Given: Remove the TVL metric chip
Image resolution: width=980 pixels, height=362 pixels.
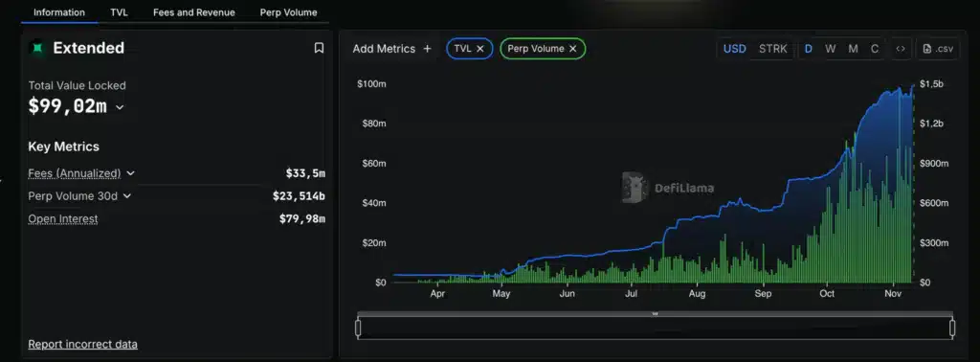Looking at the screenshot, I should [480, 49].
